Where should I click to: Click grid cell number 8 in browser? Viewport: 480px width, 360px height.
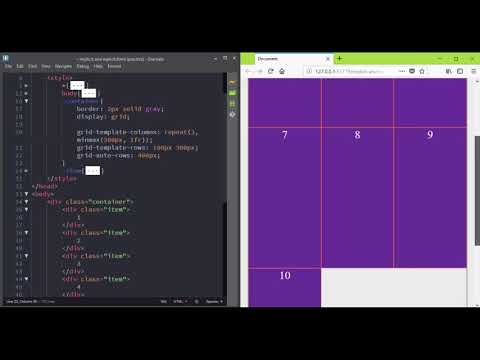click(357, 198)
